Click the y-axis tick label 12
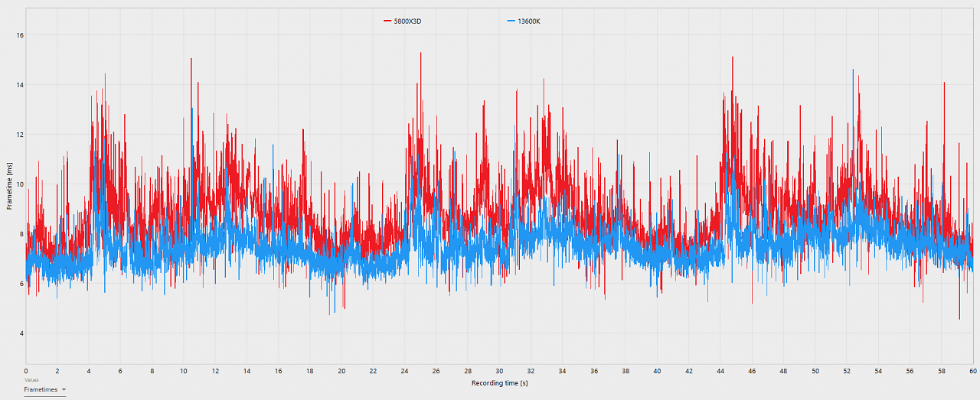This screenshot has width=980, height=400. 20,135
